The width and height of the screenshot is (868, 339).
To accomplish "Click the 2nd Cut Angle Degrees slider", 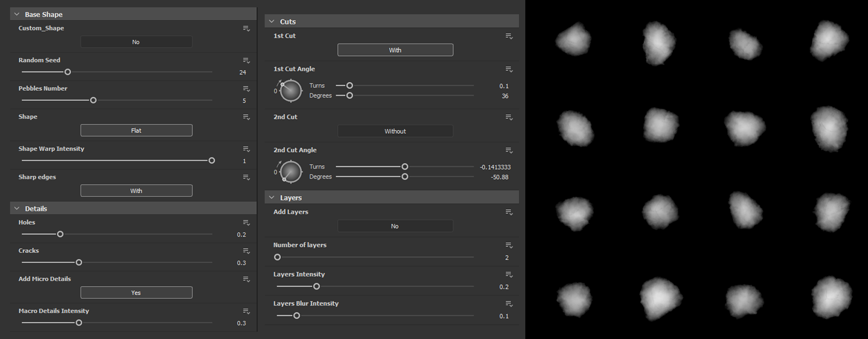I will [x=405, y=177].
